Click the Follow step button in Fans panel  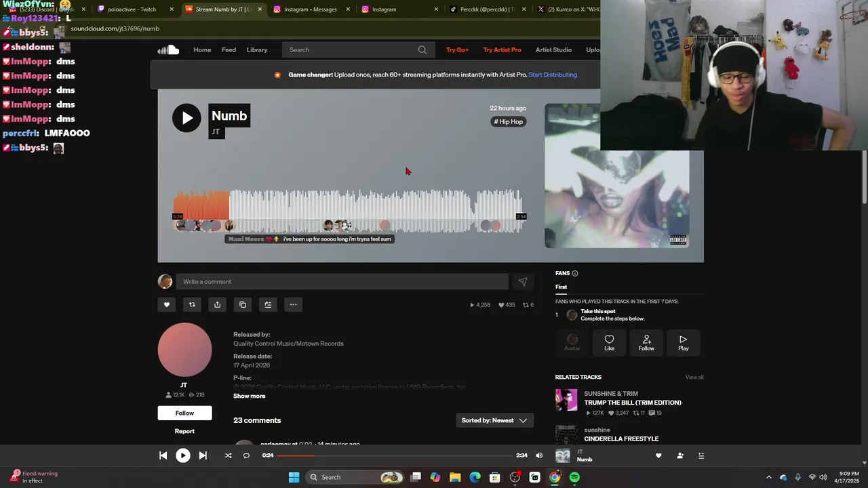tap(646, 343)
